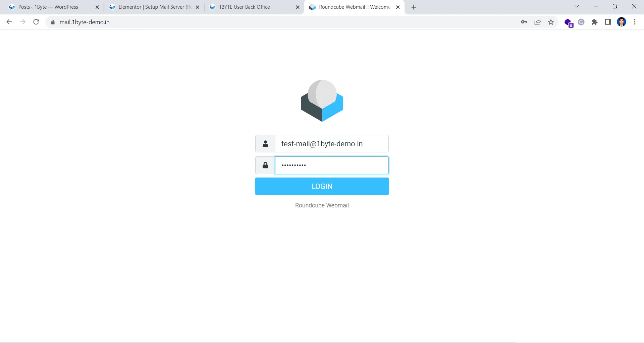
Task: Open the Extensions puzzle piece menu
Action: pos(595,22)
